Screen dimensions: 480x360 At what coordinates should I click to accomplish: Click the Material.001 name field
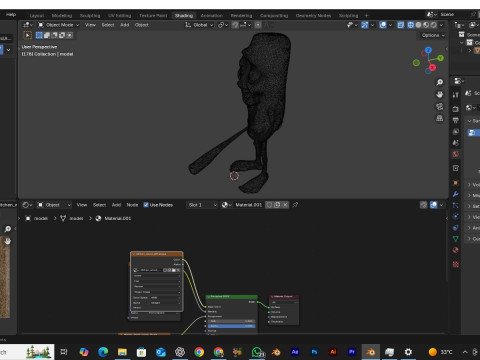(x=249, y=205)
